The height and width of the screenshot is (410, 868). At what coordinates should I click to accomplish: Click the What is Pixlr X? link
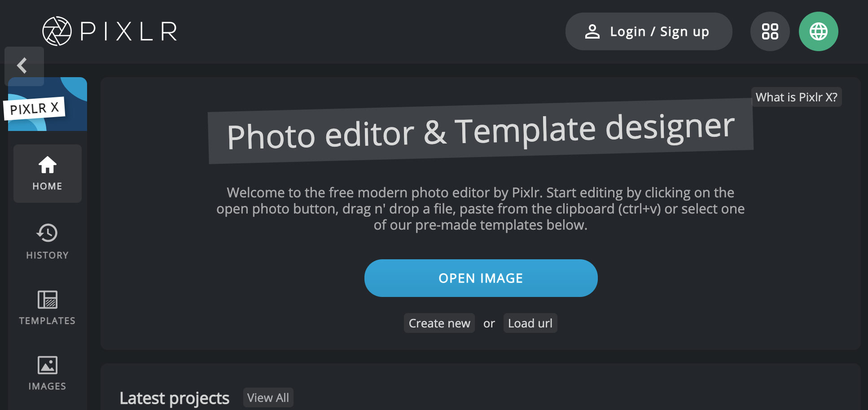click(x=796, y=97)
